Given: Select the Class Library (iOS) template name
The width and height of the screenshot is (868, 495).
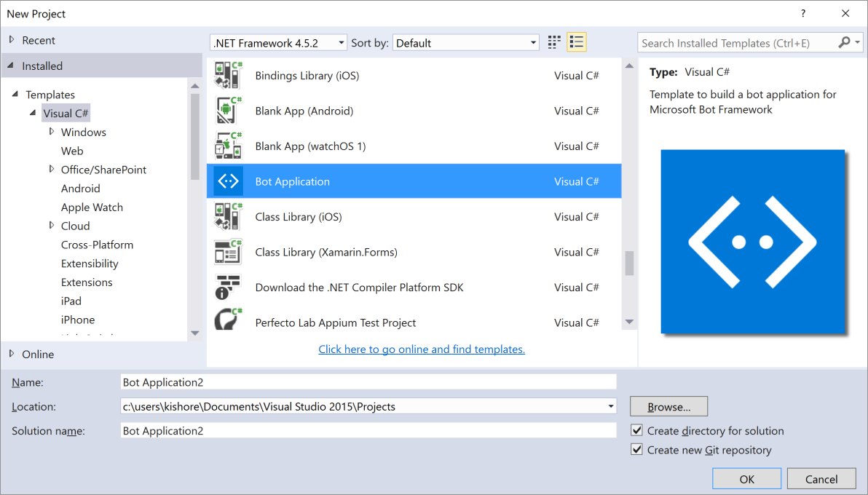Looking at the screenshot, I should [x=299, y=216].
